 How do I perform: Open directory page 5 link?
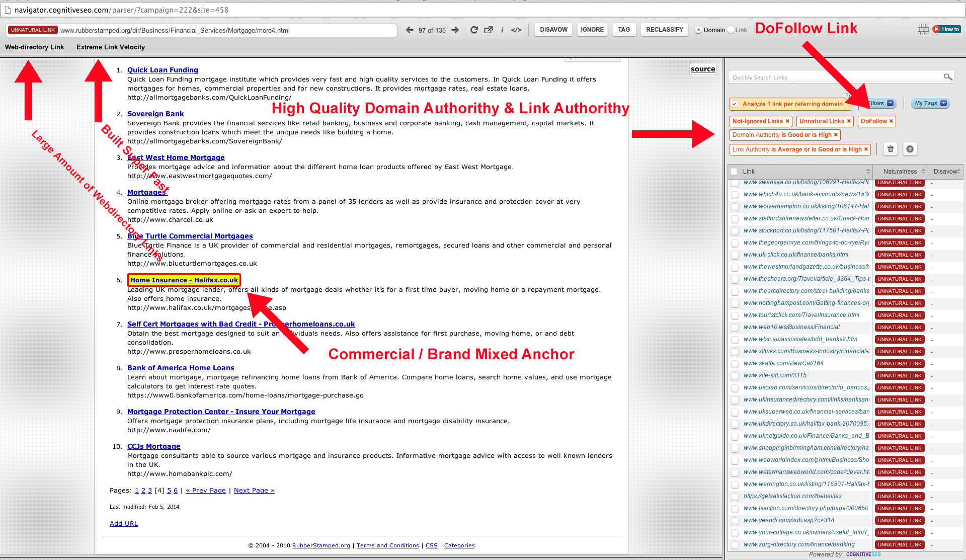tap(169, 490)
